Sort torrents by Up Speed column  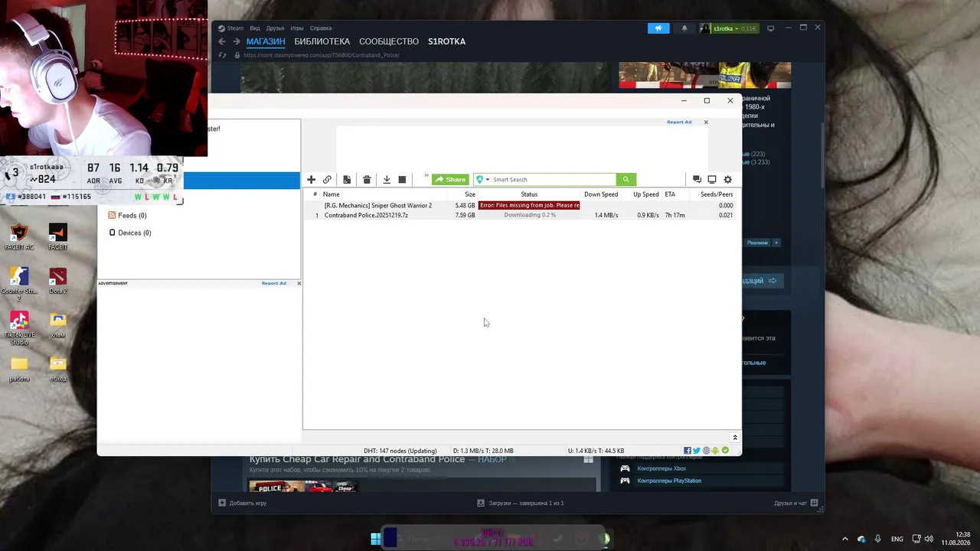click(646, 194)
